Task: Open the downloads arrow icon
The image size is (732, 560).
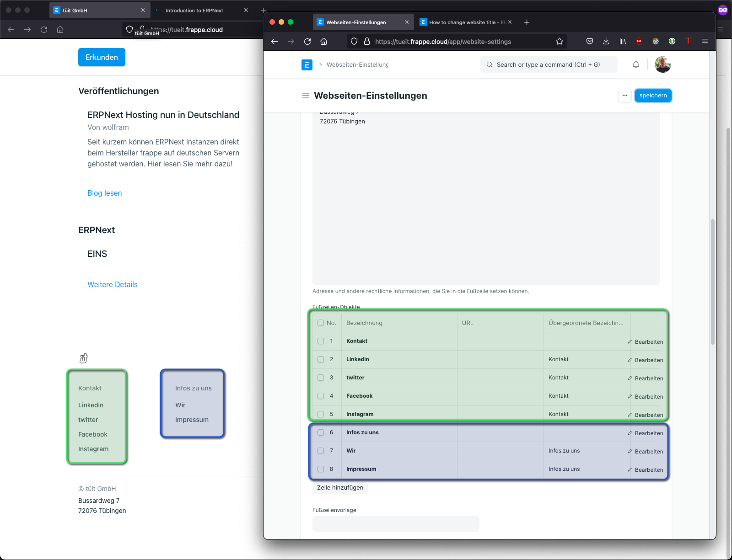Action: pyautogui.click(x=606, y=42)
